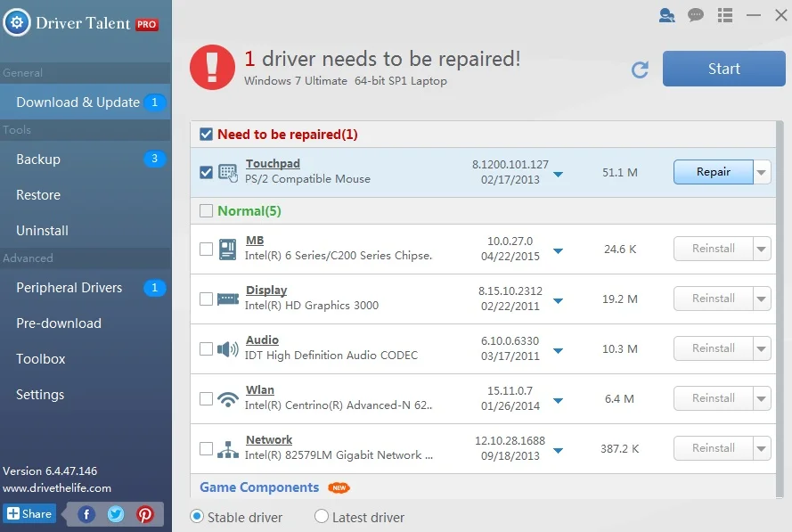
Task: Expand Touchpad version dropdown arrow
Action: point(558,175)
